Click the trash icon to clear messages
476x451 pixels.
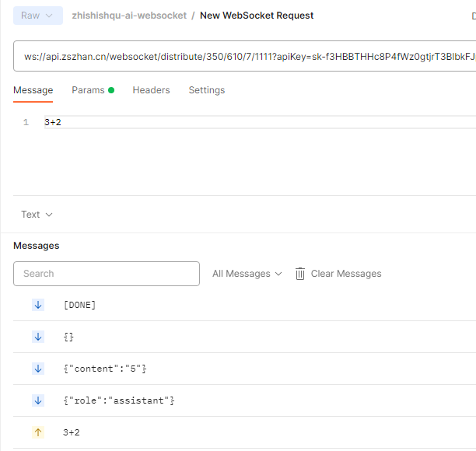(300, 274)
